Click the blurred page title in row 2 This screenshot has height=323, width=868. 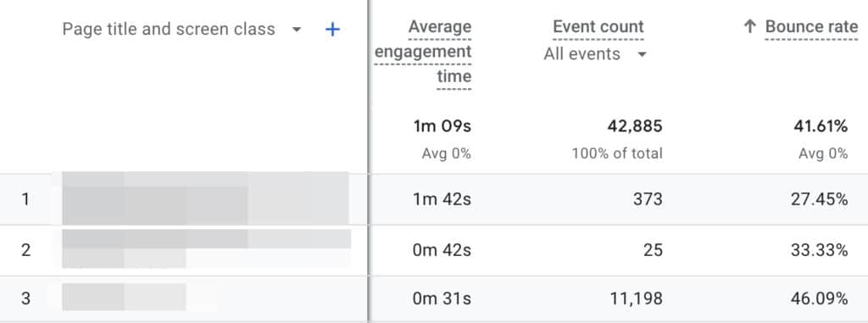[207, 248]
